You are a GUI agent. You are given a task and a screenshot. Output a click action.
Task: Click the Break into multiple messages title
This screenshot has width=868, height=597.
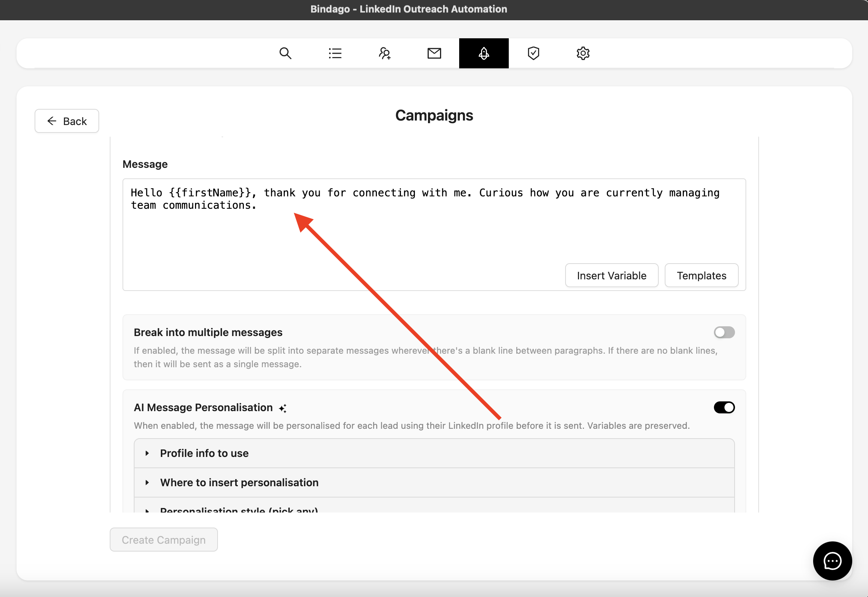click(x=208, y=332)
